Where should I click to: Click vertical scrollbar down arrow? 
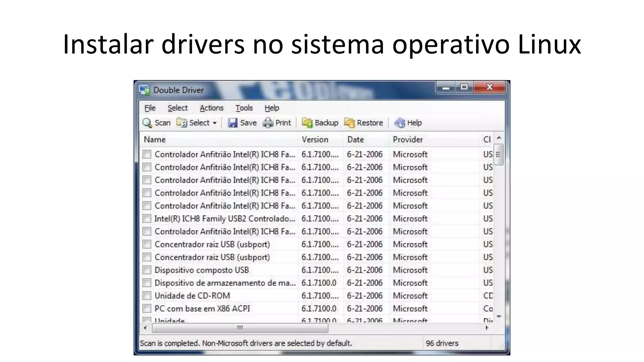click(499, 316)
